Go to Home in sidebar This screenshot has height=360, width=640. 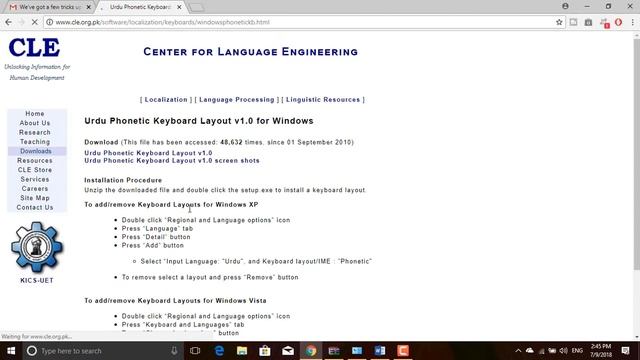pos(35,113)
